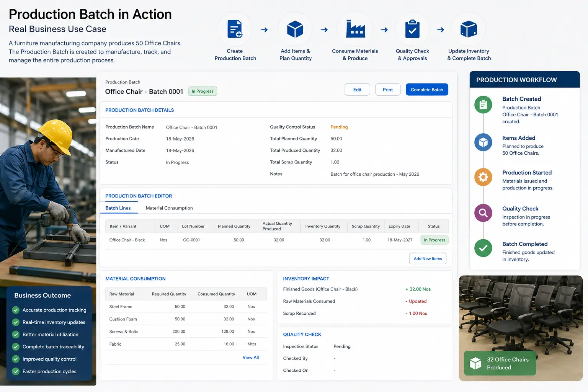This screenshot has height=392, width=588.
Task: Click checkmark next to Real-time inventory updates
Action: (16, 322)
